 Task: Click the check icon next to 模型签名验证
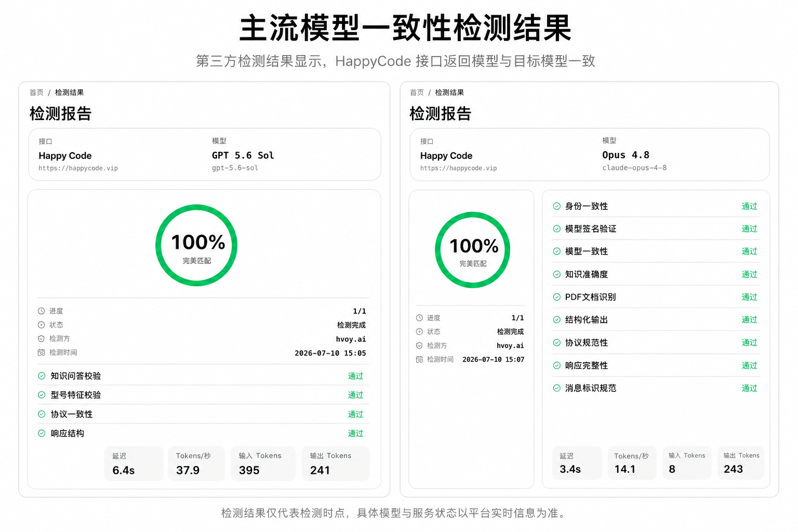tap(557, 229)
